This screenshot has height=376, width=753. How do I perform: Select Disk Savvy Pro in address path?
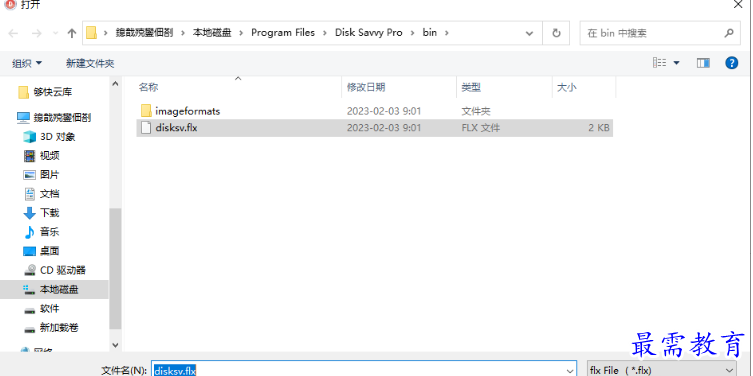tap(368, 33)
